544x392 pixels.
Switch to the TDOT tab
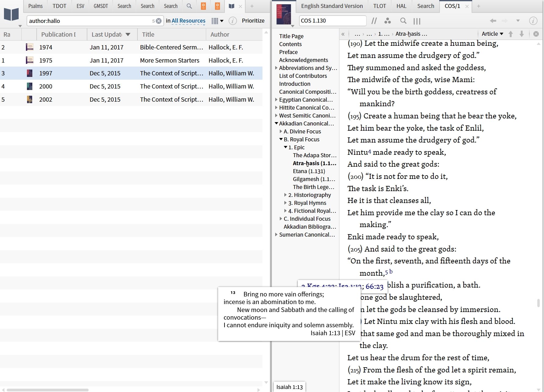tap(59, 6)
